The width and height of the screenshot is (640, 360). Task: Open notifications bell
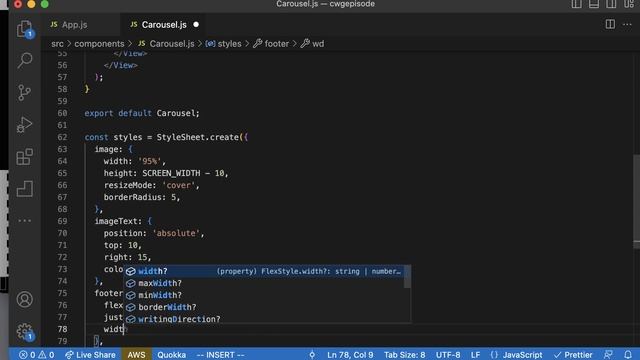(628, 355)
